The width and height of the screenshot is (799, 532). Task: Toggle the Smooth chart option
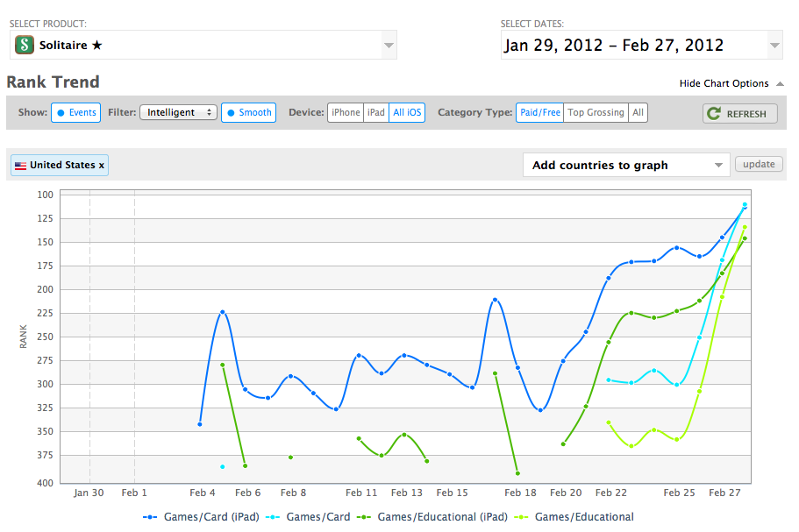point(249,112)
